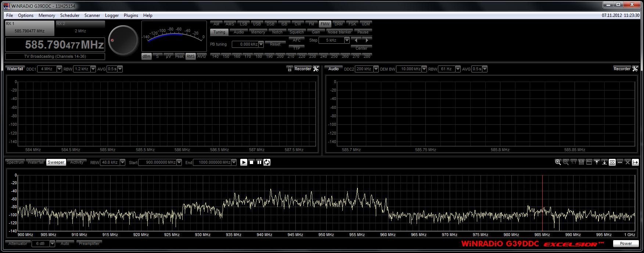The width and height of the screenshot is (644, 253).
Task: Click the dimmed crossed-lines sweeper icon
Action: [620, 162]
